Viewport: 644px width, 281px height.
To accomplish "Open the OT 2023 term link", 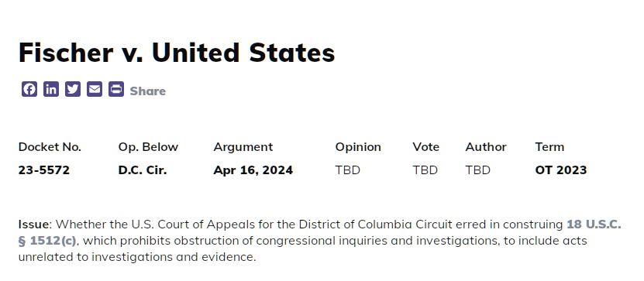I will 561,170.
